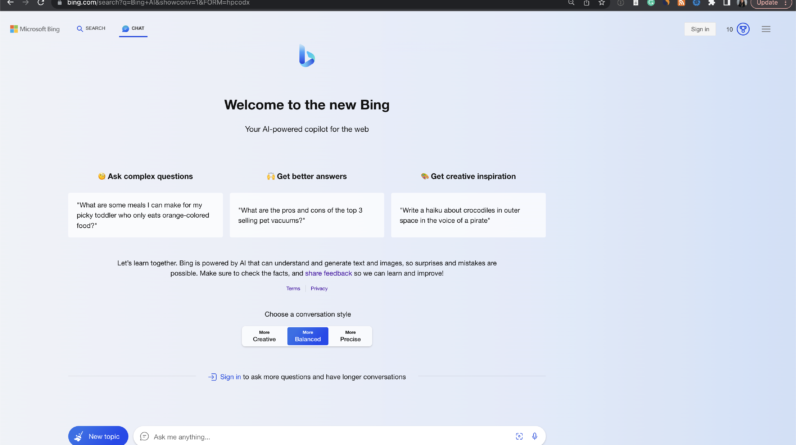The width and height of the screenshot is (796, 445).
Task: Open the Grammarly extension icon
Action: (651, 3)
